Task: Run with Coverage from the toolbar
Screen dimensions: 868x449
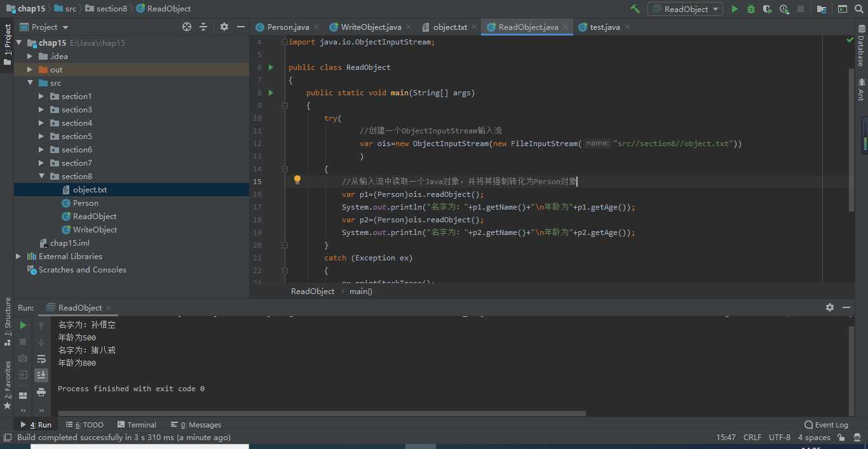Action: 768,9
